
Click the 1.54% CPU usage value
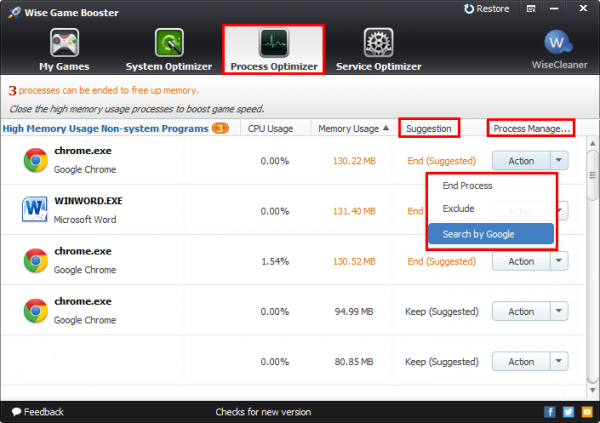(275, 261)
